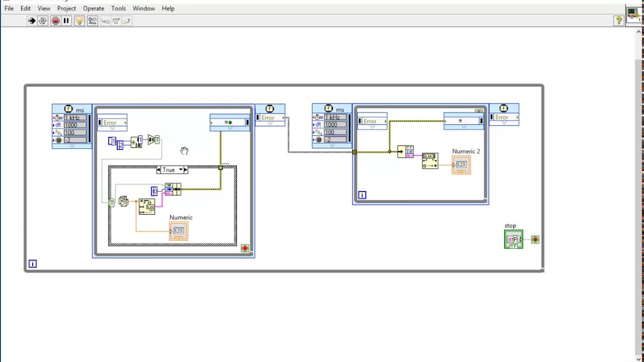644x362 pixels.
Task: Expand right loop's output Error node chevron
Action: click(x=504, y=123)
